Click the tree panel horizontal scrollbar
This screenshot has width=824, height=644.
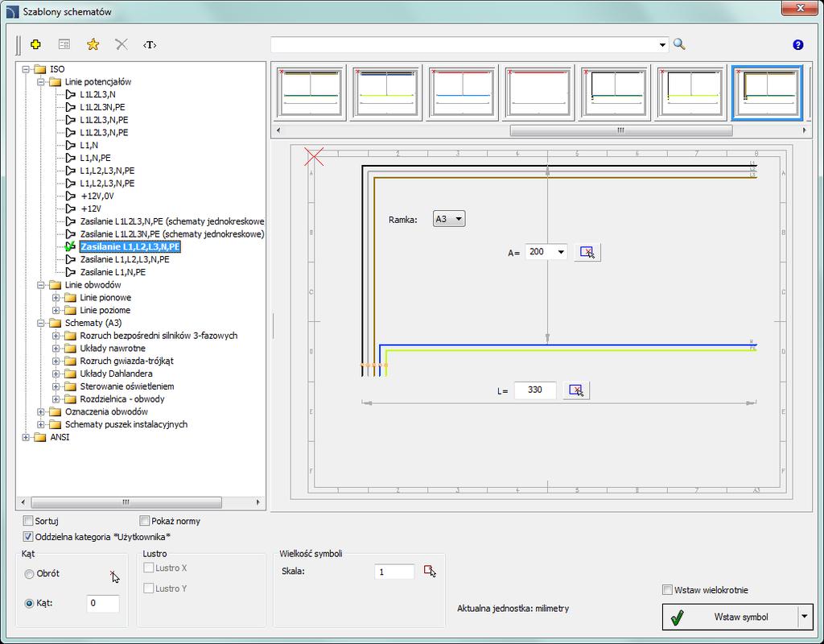pyautogui.click(x=126, y=502)
